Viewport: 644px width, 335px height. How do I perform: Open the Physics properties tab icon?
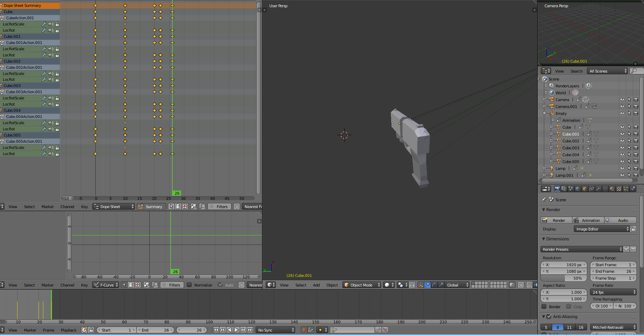[x=633, y=189]
